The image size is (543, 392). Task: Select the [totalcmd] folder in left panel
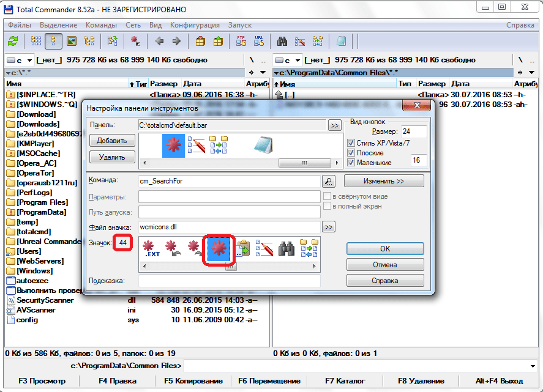29,232
